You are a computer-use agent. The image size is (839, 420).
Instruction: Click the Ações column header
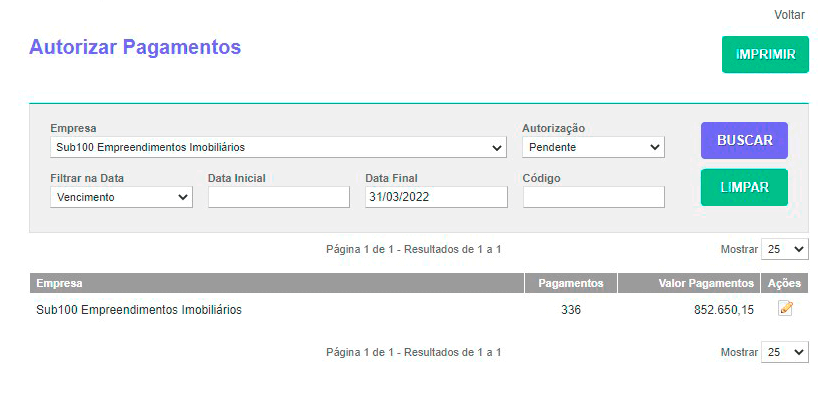click(x=784, y=283)
